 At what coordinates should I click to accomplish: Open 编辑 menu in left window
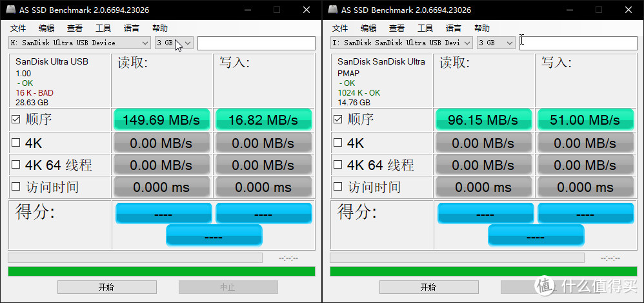pyautogui.click(x=46, y=28)
